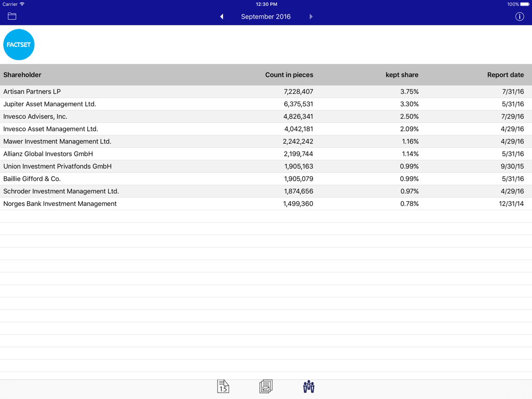The width and height of the screenshot is (532, 399).
Task: Click the count value 1,499,360
Action: click(298, 204)
